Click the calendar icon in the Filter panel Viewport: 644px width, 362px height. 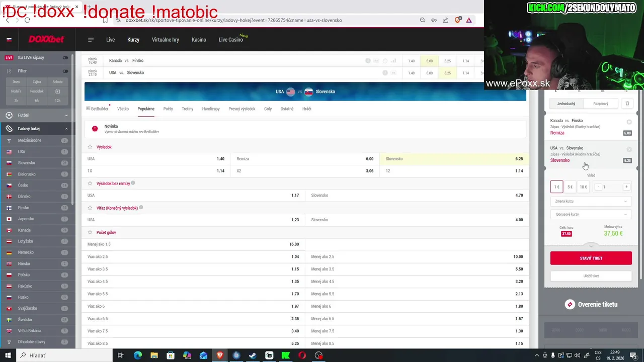pos(57,92)
